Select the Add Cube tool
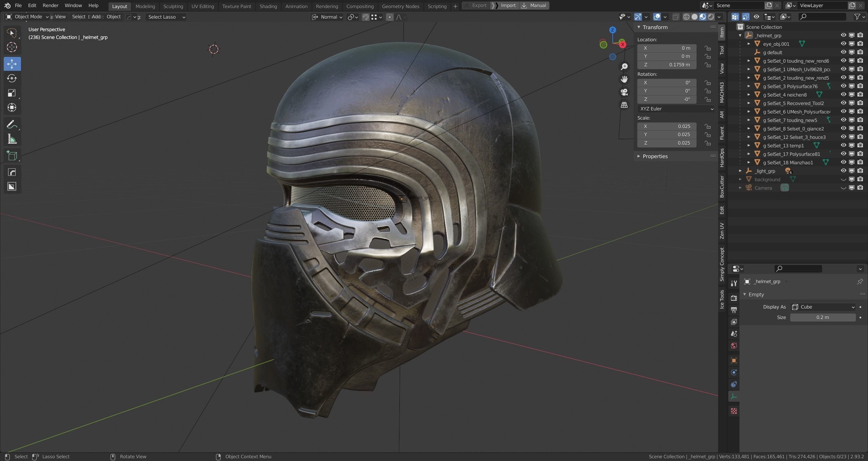 click(x=12, y=156)
